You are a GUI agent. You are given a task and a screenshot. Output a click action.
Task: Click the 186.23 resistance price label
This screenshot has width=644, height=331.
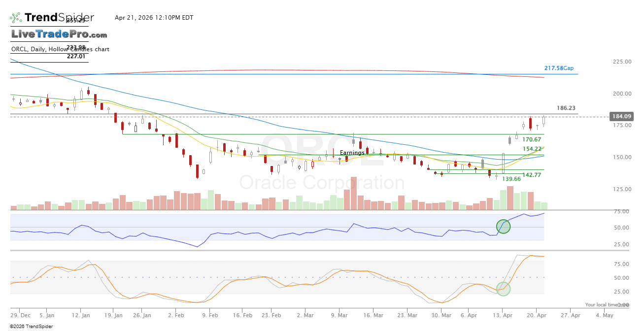pos(566,108)
